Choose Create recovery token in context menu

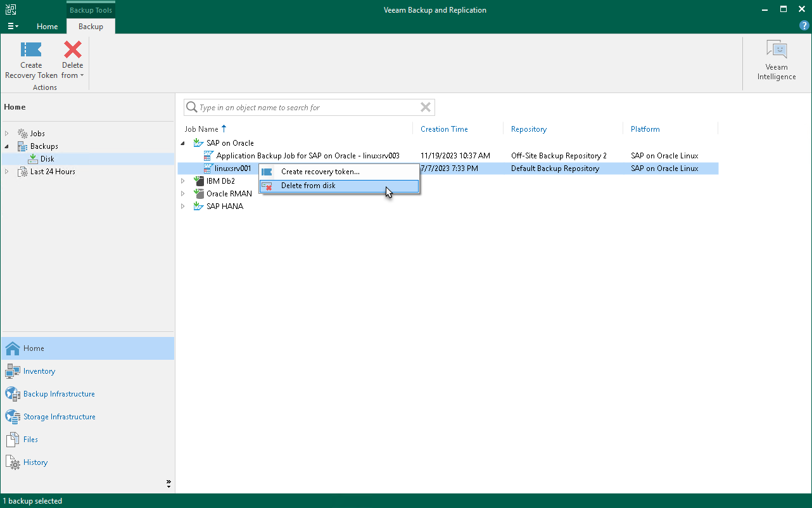[x=320, y=172]
